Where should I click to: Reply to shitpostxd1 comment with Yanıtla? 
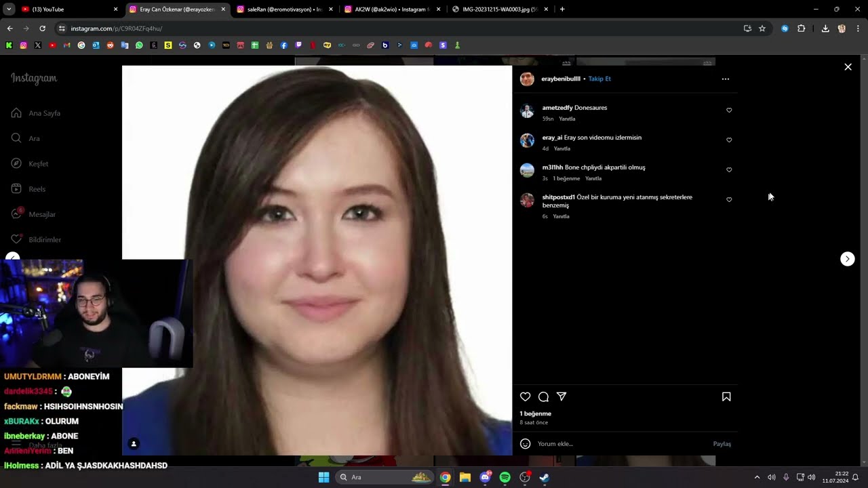(561, 216)
